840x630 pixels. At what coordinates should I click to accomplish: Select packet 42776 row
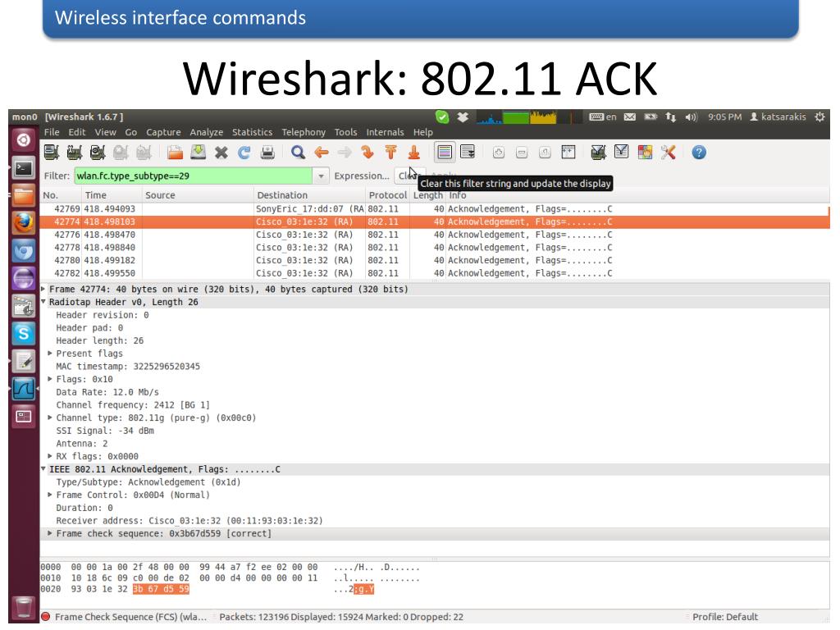pos(435,235)
